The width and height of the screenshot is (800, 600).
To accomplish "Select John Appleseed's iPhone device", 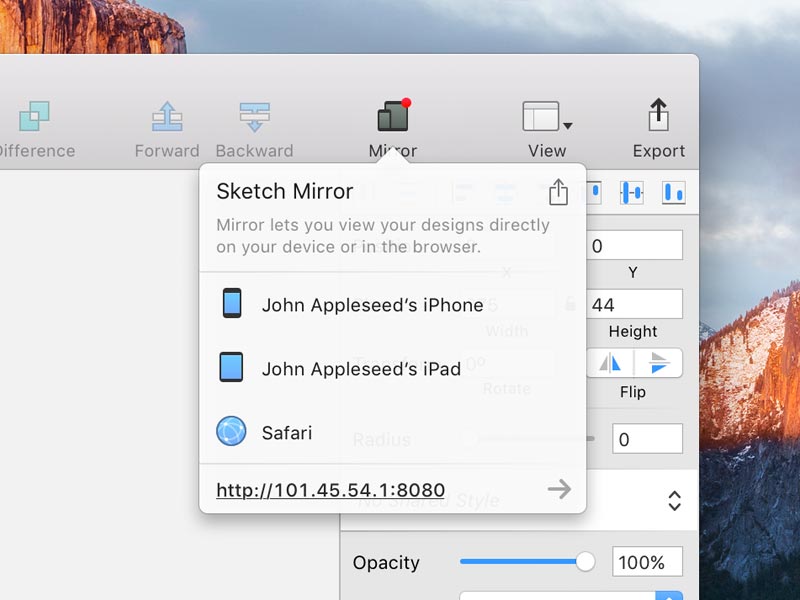I will tap(392, 304).
